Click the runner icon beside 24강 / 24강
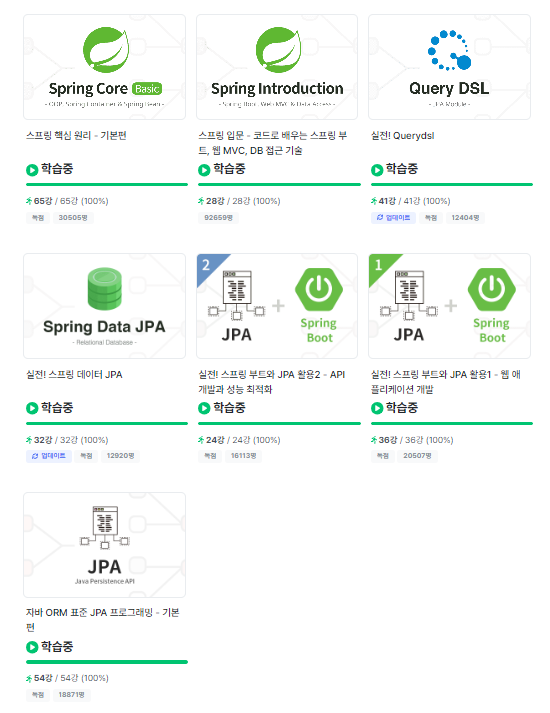Screen dimensions: 550x713 tap(201, 440)
